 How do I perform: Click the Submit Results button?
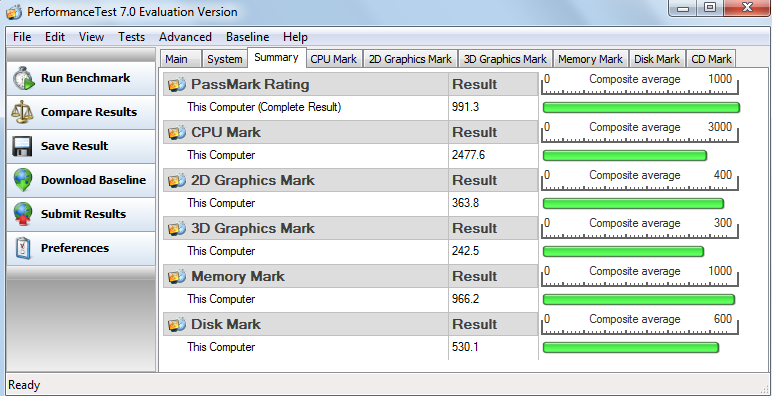pos(81,214)
